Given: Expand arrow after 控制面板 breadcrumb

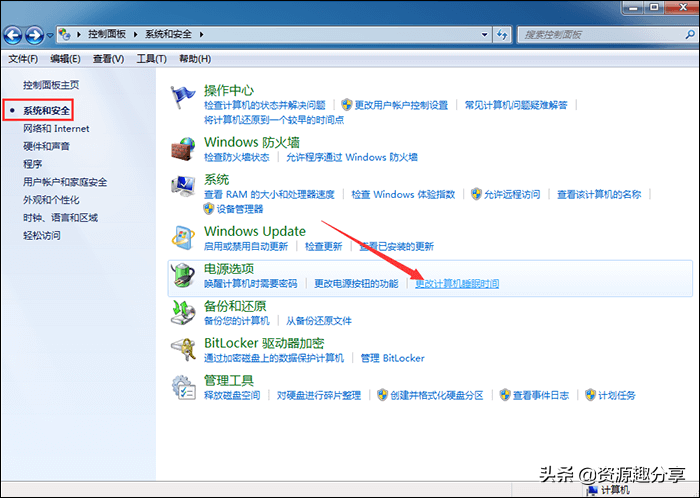Looking at the screenshot, I should click(136, 34).
